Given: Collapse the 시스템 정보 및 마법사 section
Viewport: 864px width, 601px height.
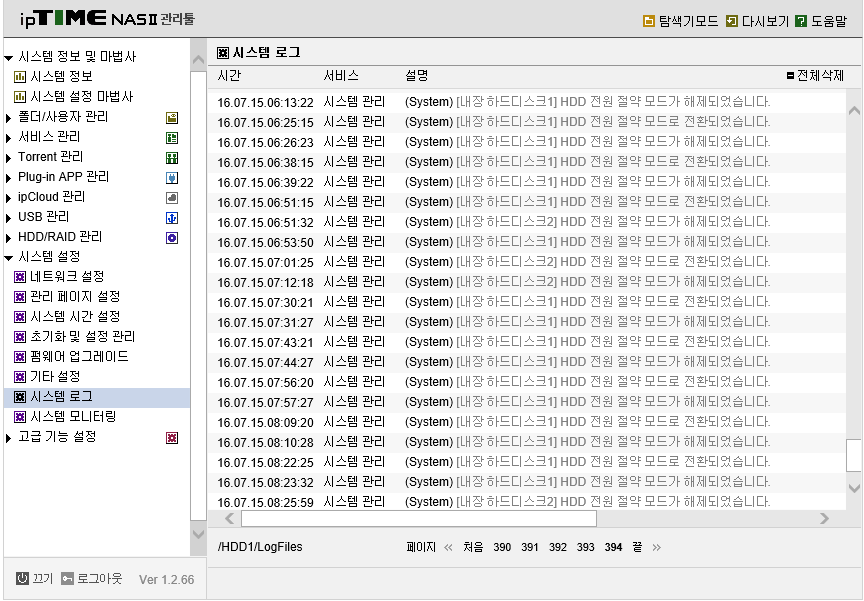Looking at the screenshot, I should pos(8,57).
